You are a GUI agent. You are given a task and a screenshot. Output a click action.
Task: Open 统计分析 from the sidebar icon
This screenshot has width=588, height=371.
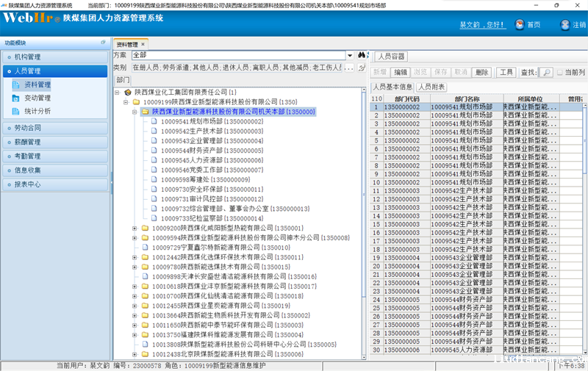pos(18,112)
